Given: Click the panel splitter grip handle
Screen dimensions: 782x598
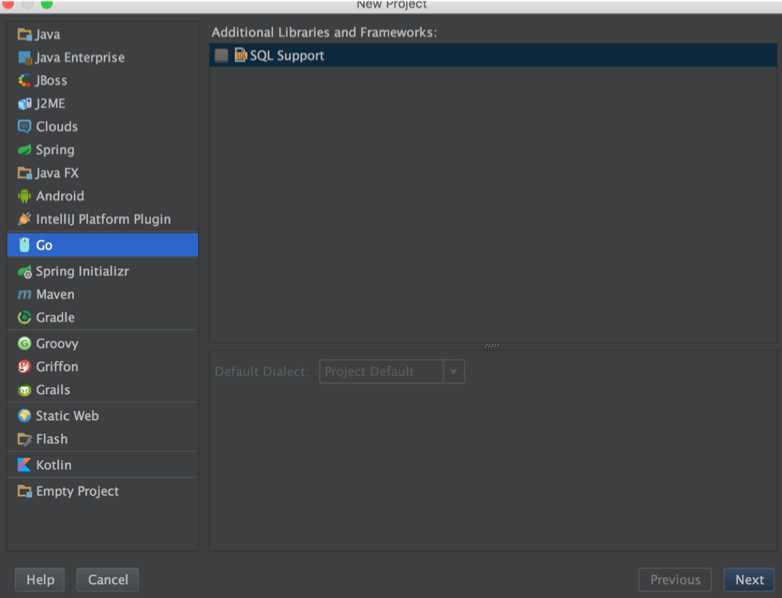Looking at the screenshot, I should point(492,346).
